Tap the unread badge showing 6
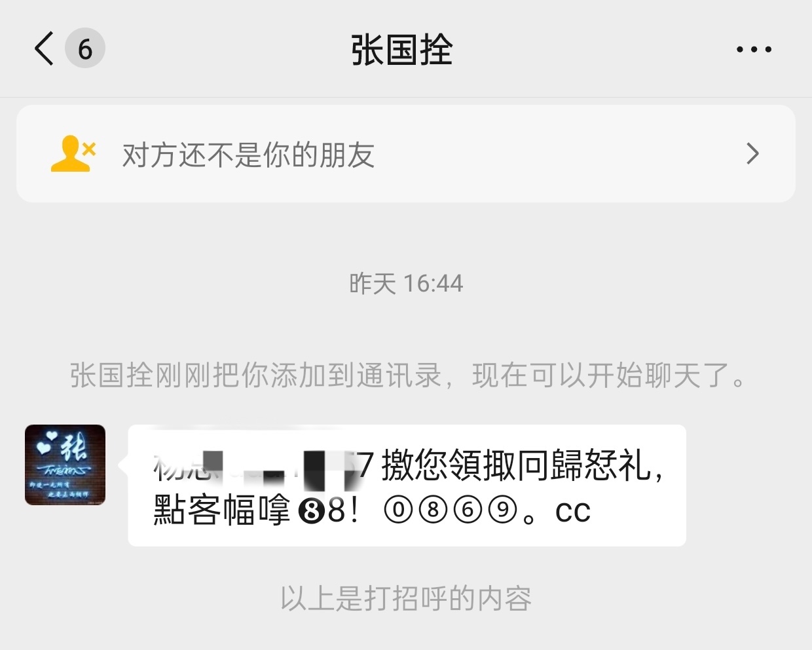Viewport: 812px width, 650px height. click(x=85, y=48)
